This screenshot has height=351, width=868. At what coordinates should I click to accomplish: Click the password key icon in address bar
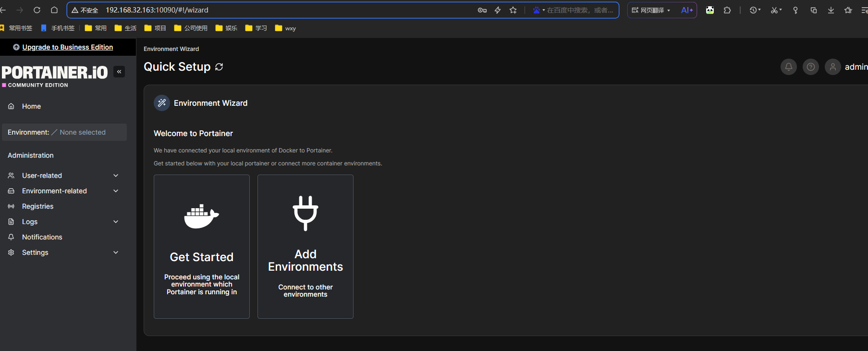point(482,10)
